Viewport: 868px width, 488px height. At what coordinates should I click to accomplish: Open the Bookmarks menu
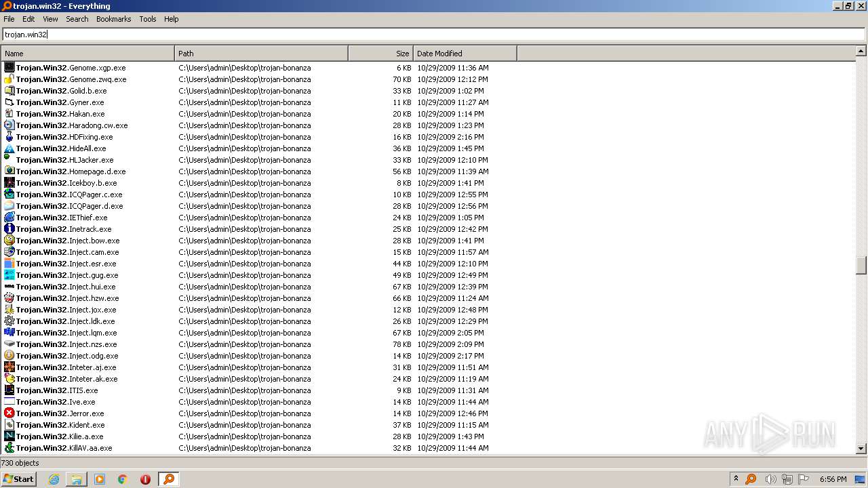(113, 19)
